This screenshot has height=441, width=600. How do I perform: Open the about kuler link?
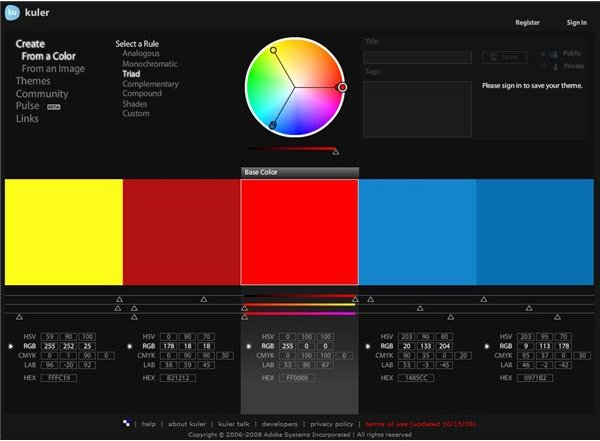[x=187, y=424]
